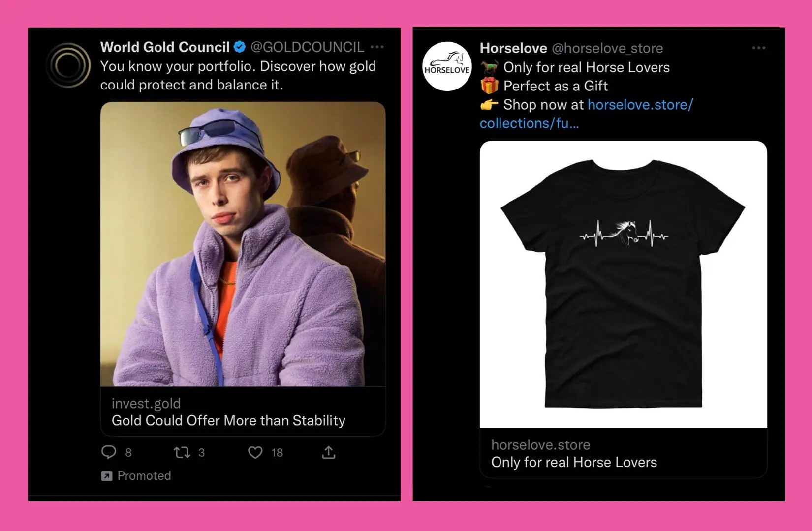This screenshot has height=531, width=812.
Task: Open Horselove profile logo avatar
Action: pos(447,66)
